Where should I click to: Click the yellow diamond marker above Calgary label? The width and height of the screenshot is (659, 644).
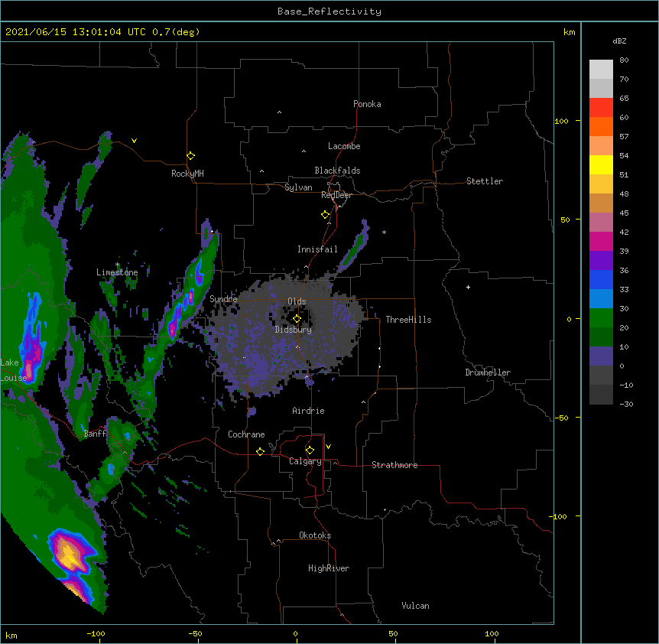point(310,450)
